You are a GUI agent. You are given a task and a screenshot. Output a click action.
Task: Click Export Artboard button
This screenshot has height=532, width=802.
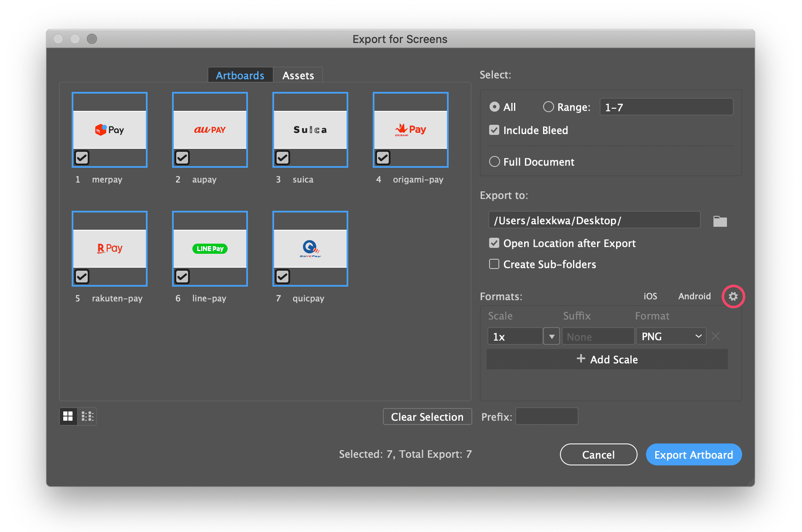[694, 455]
